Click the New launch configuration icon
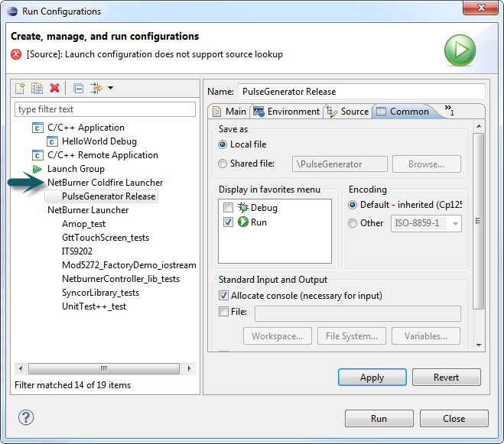Image resolution: width=504 pixels, height=444 pixels. (x=21, y=89)
